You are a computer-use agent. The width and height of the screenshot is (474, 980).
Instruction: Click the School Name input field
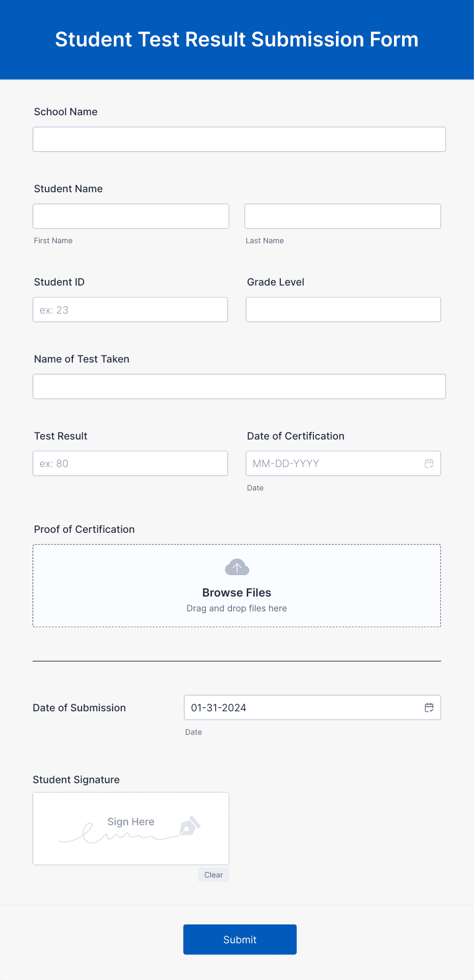tap(239, 139)
